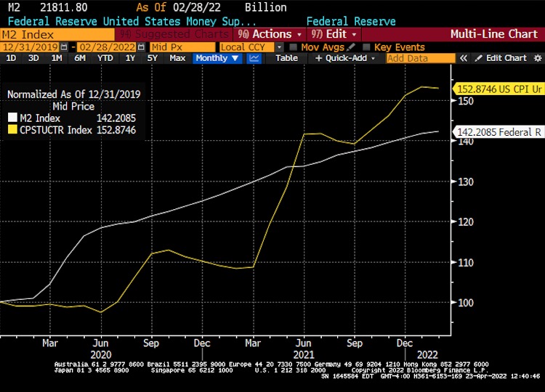Image resolution: width=545 pixels, height=392 pixels.
Task: Click the Mid Px field
Action: 183,47
